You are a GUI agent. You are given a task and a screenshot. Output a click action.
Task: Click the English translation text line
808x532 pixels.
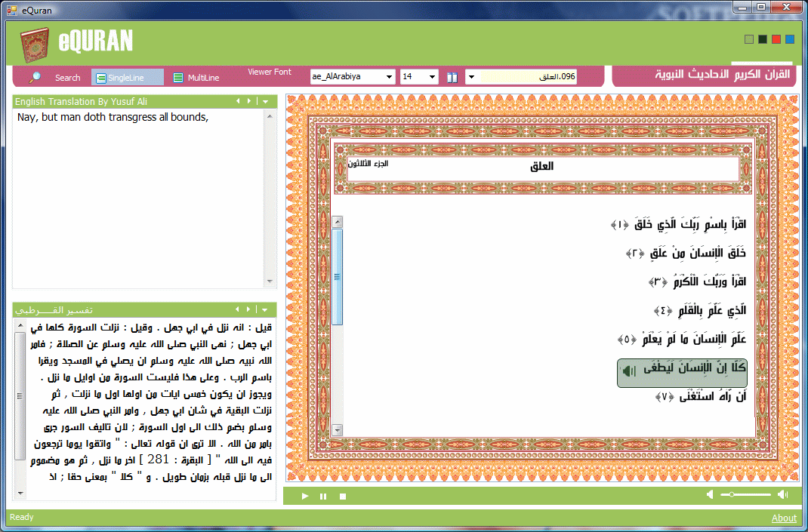coord(113,118)
